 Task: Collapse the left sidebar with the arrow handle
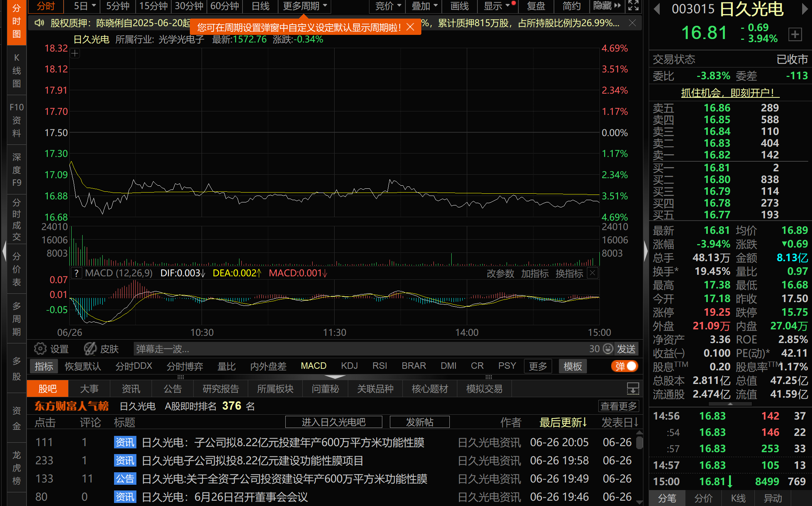point(4,251)
